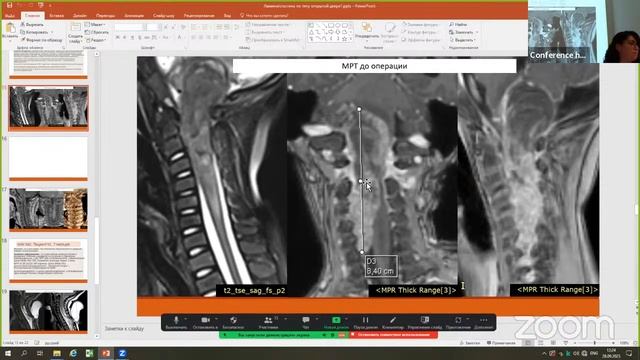Click the Reset (Сбросить) slide command
The height and width of the screenshot is (360, 640).
(x=97, y=32)
